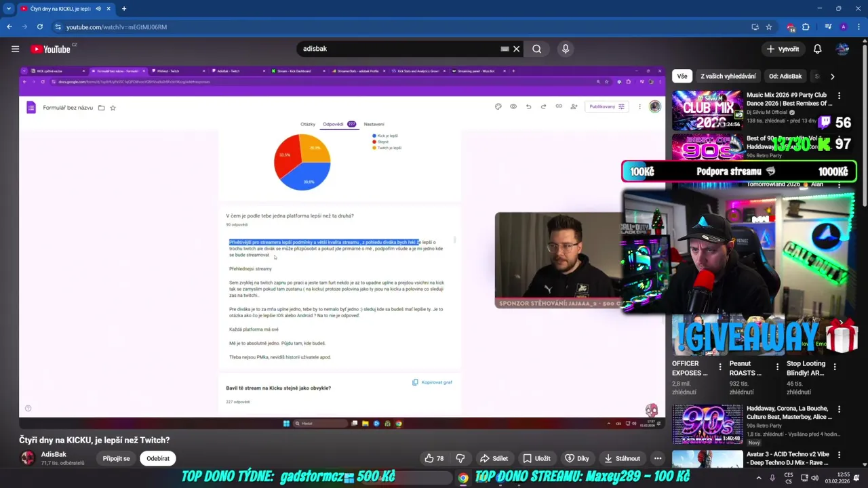This screenshot has height=488, width=868.
Task: Open the options menu for Music Mix 2026
Action: (x=840, y=96)
